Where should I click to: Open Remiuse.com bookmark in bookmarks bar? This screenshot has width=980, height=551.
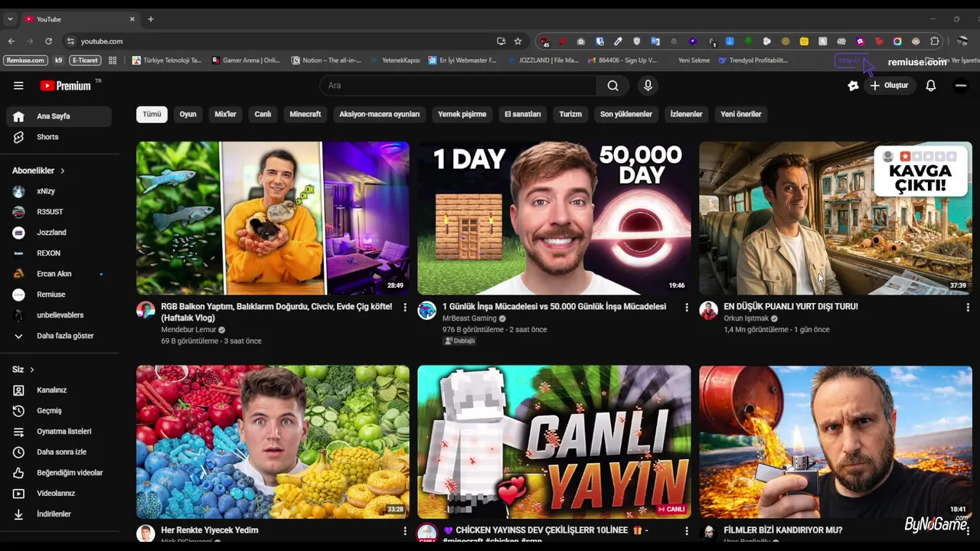[25, 60]
